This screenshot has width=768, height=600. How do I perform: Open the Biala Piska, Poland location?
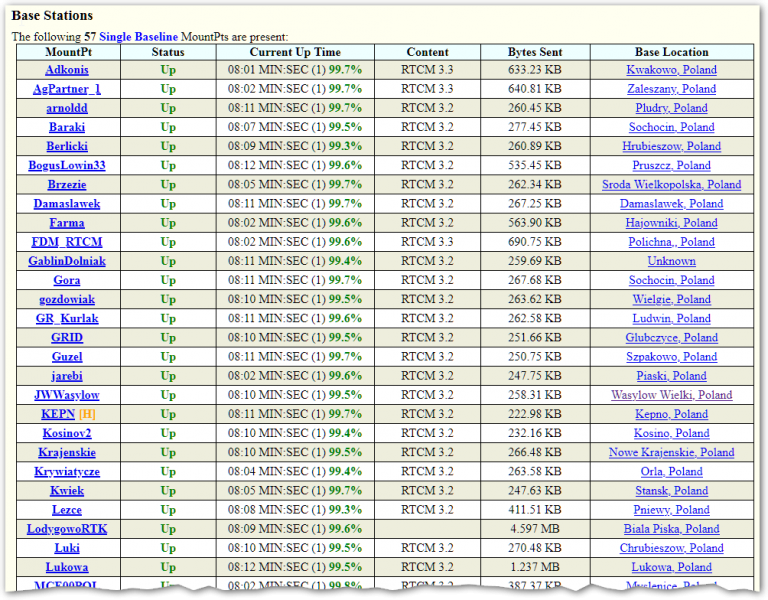(671, 529)
